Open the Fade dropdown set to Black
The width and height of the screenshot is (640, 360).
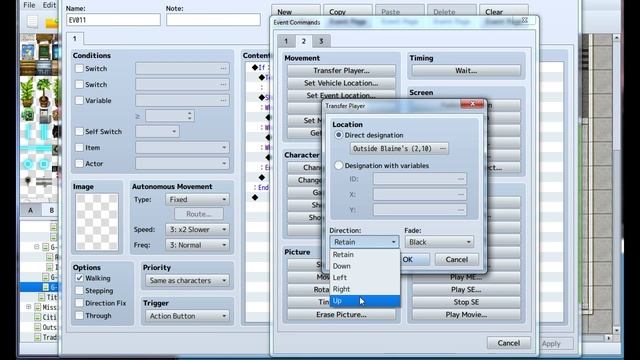coord(439,242)
